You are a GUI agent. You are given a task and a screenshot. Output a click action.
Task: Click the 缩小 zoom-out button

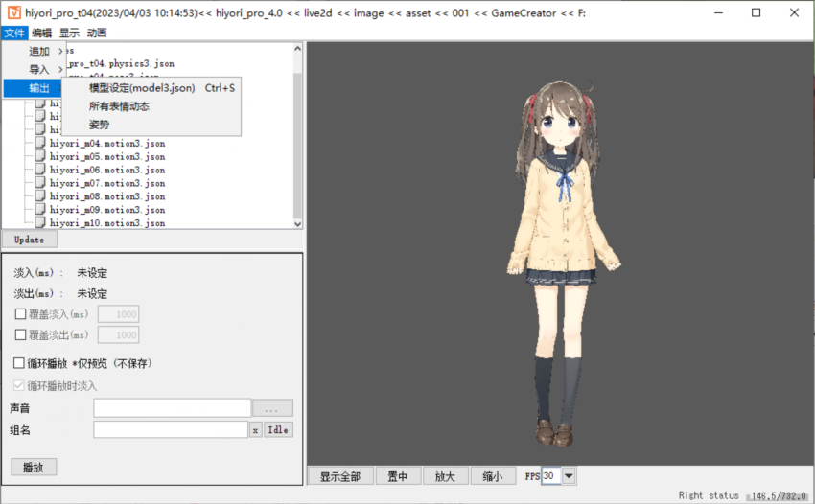(493, 476)
